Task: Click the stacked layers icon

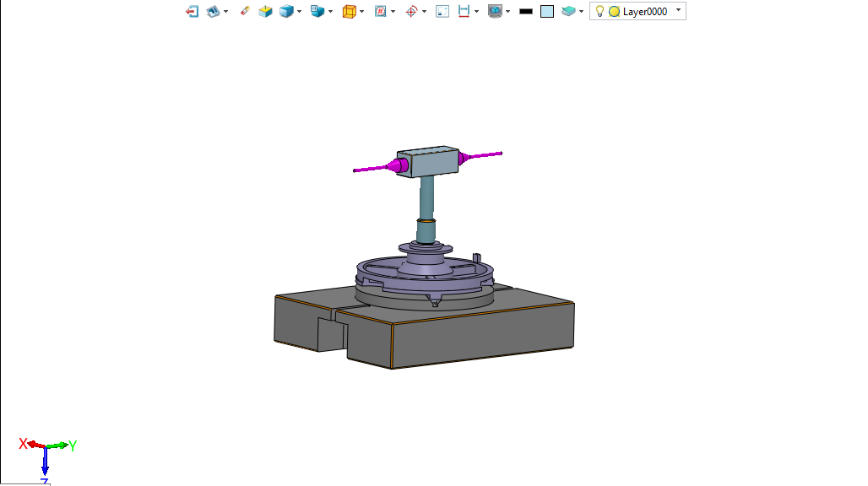Action: [x=570, y=12]
